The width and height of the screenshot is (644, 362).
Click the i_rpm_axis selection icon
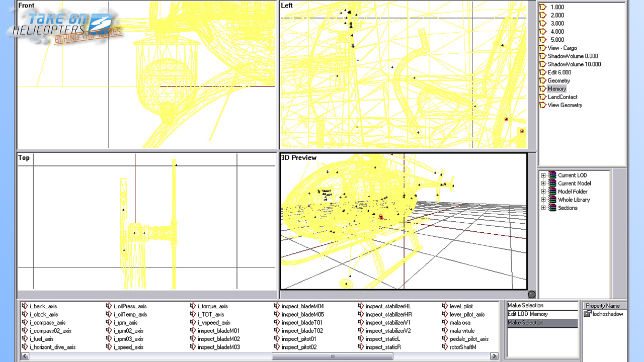coord(109,323)
